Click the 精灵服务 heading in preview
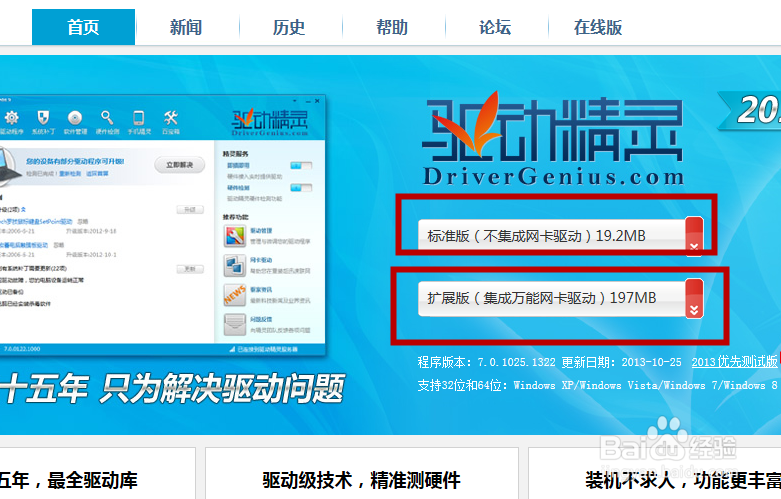781x499 pixels. click(235, 154)
